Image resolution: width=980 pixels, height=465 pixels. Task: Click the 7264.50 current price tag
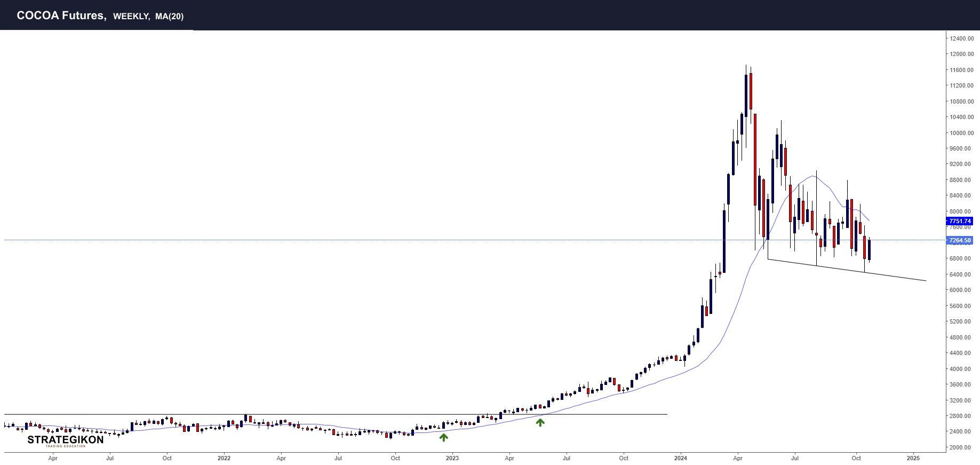[960, 240]
